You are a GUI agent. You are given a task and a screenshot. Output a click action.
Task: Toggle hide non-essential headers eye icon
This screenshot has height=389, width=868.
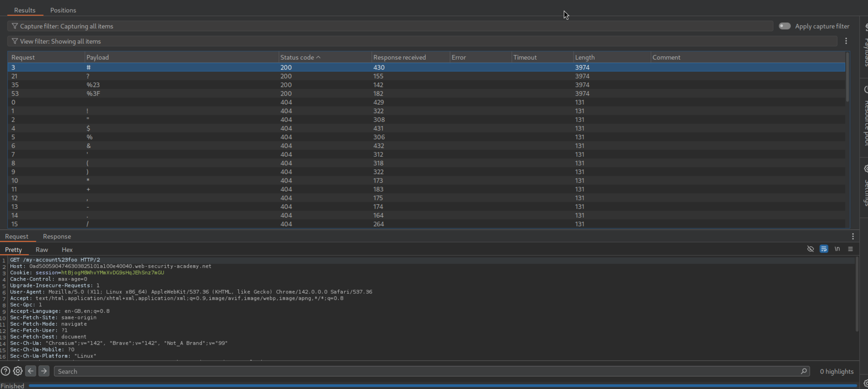coord(811,249)
